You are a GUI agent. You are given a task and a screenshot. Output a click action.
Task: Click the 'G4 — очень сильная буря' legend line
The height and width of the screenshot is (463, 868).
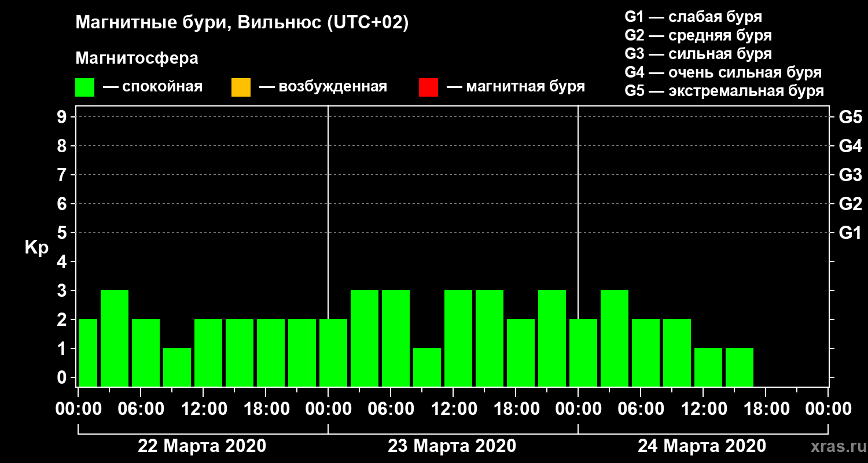(x=723, y=72)
